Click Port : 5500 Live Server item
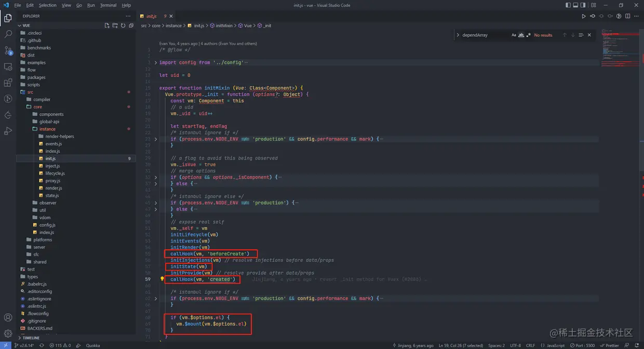Image resolution: width=644 pixels, height=349 pixels. tap(583, 345)
